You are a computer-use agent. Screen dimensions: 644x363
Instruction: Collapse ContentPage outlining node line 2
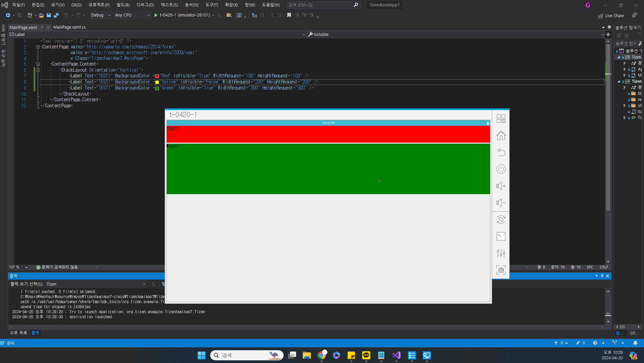pyautogui.click(x=38, y=47)
